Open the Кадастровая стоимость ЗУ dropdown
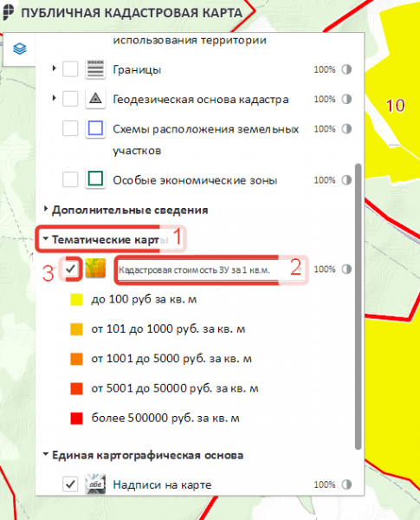The width and height of the screenshot is (420, 520). 210,270
